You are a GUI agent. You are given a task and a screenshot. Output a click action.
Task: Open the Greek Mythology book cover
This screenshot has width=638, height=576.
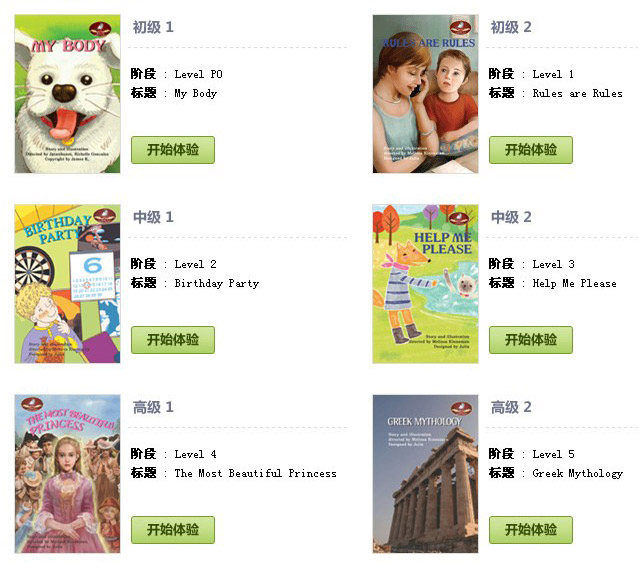coord(426,474)
